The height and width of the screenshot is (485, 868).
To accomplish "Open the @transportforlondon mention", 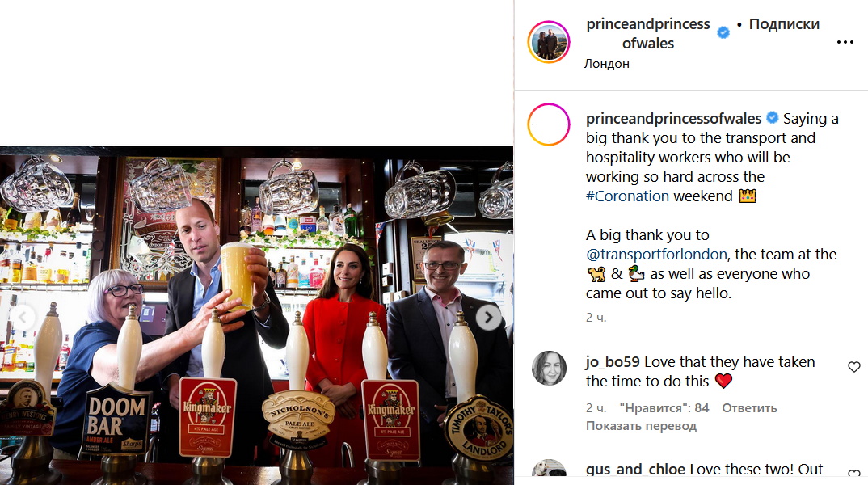I will (x=656, y=254).
